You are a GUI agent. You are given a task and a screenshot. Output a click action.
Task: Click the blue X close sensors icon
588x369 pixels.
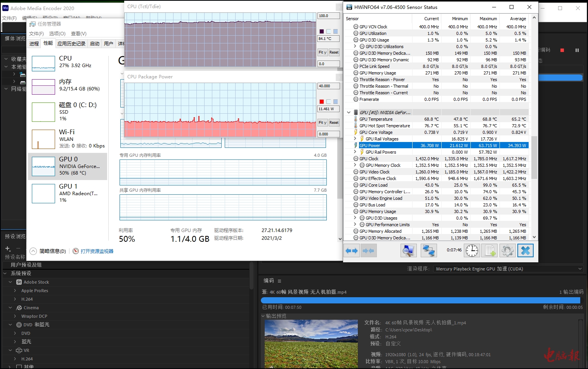coord(525,251)
